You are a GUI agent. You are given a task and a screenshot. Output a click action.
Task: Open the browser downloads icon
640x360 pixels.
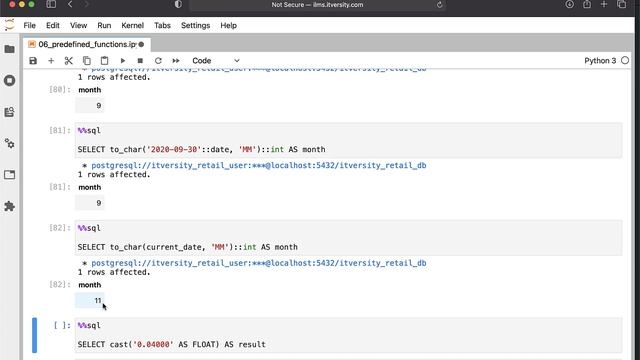coord(569,4)
